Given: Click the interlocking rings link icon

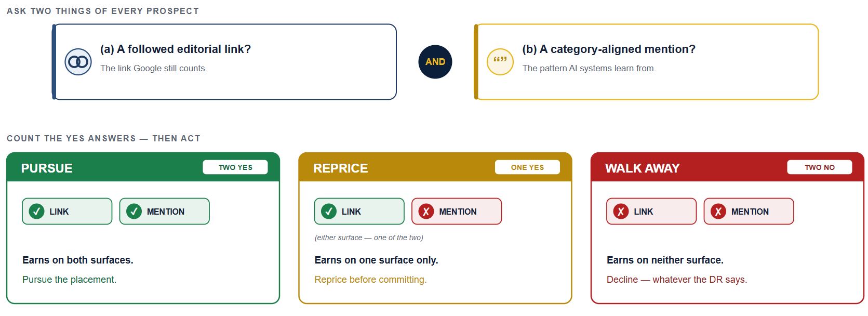Looking at the screenshot, I should (x=78, y=62).
